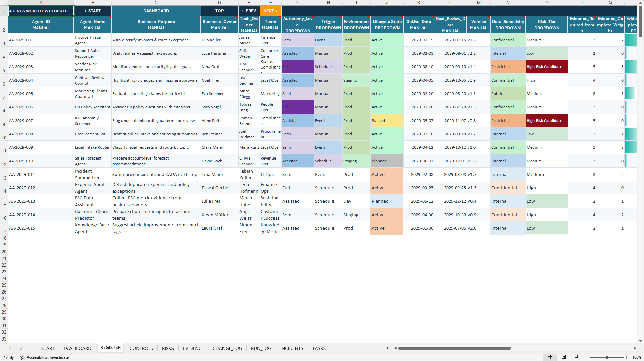The width and height of the screenshot is (644, 361).
Task: Click the 100% zoom level
Action: pos(637,357)
